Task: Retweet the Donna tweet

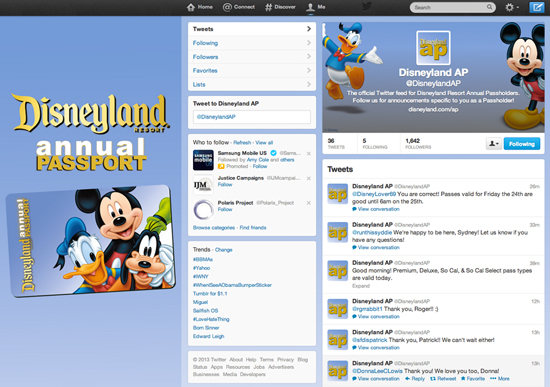Action: (x=443, y=379)
